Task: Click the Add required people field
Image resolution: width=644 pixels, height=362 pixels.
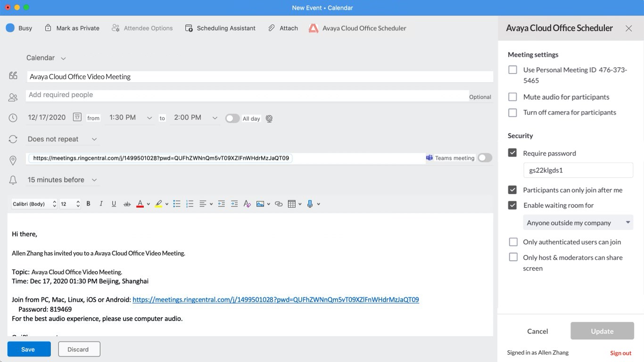Action: (247, 95)
